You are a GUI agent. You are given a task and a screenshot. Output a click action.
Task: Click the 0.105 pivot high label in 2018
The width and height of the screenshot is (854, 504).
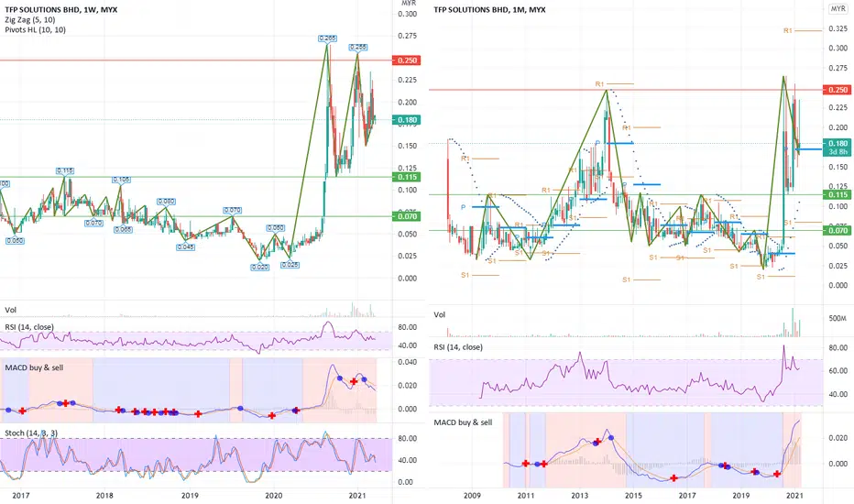(122, 180)
